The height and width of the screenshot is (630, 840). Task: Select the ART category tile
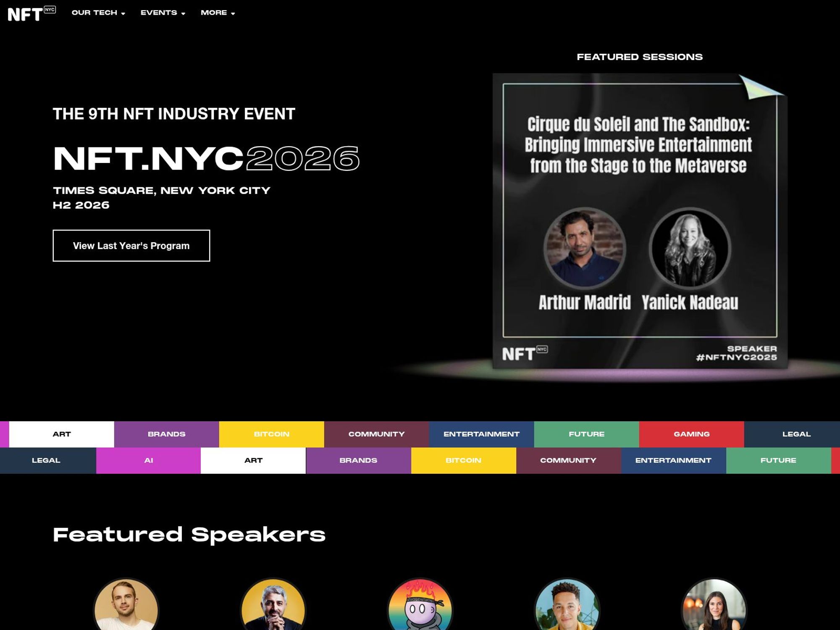coord(61,434)
